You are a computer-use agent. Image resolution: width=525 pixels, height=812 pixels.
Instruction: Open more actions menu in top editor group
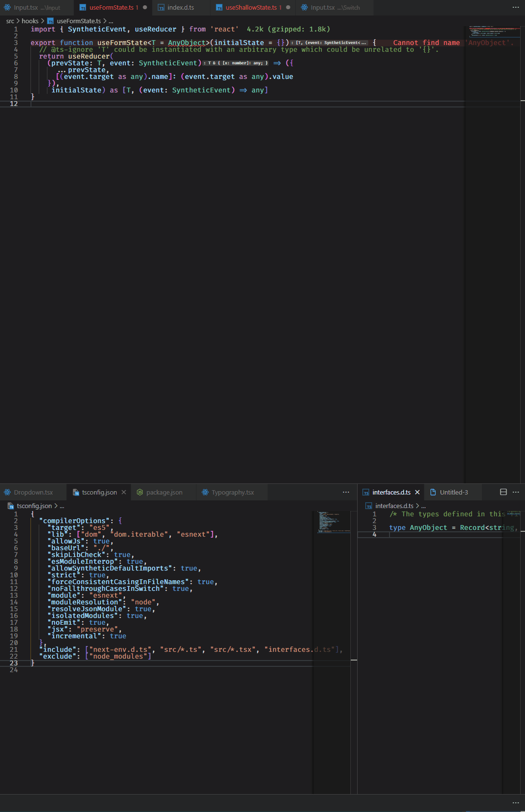[x=516, y=8]
